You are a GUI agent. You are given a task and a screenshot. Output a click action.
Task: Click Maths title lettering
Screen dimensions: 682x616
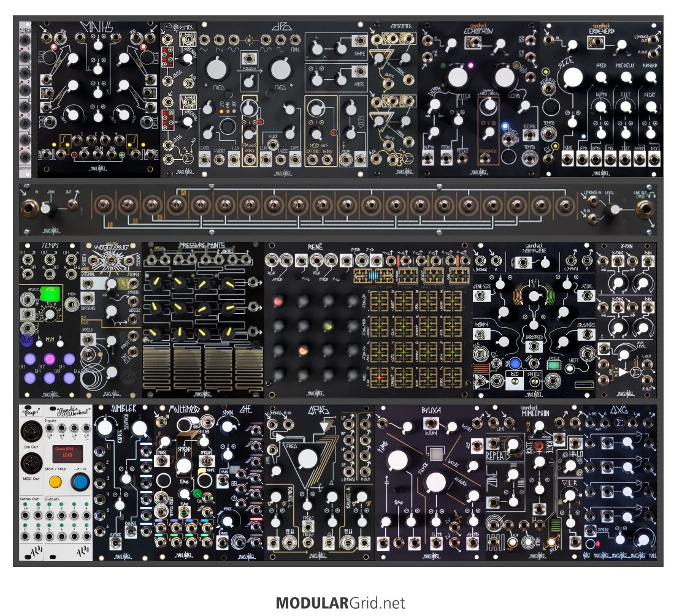(x=96, y=27)
